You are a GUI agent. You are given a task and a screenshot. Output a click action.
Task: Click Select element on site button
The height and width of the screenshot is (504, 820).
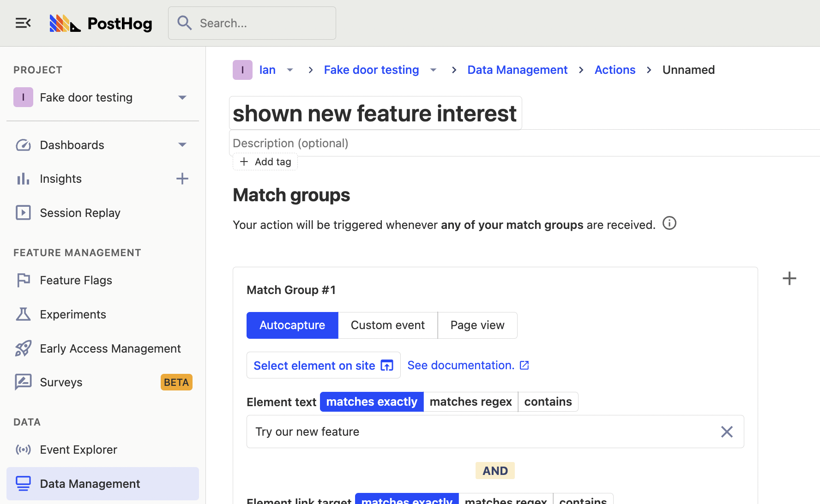[x=323, y=366]
